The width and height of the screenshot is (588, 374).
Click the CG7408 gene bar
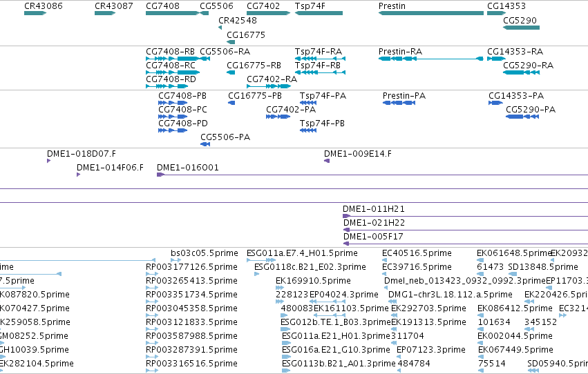click(173, 13)
